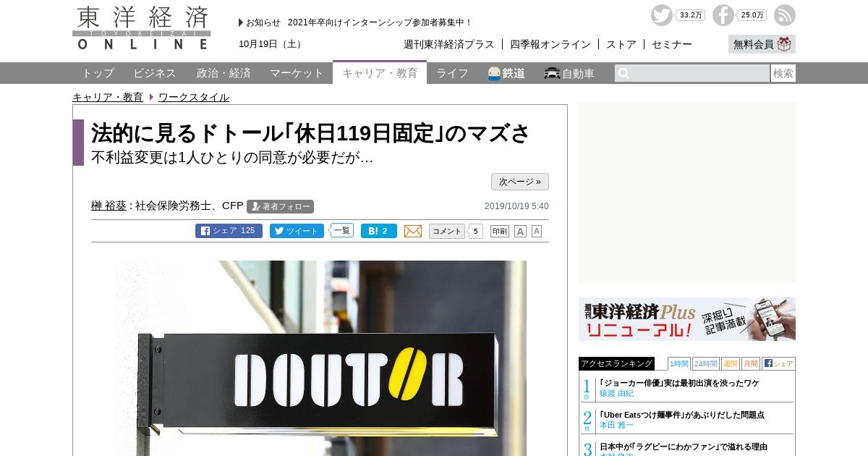Viewport: 868px width, 456px height.
Task: Click the 東洋経済Plus renewal banner
Action: (x=687, y=319)
